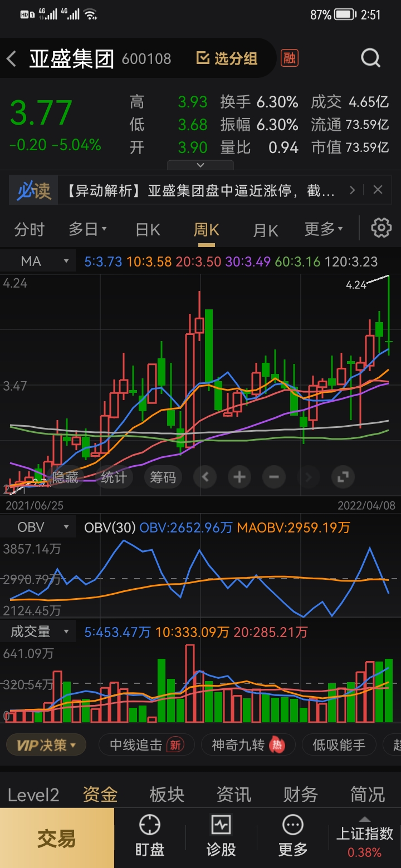Open 盯盘 watch icon
Viewport: 401px width, 868px height.
[x=150, y=836]
